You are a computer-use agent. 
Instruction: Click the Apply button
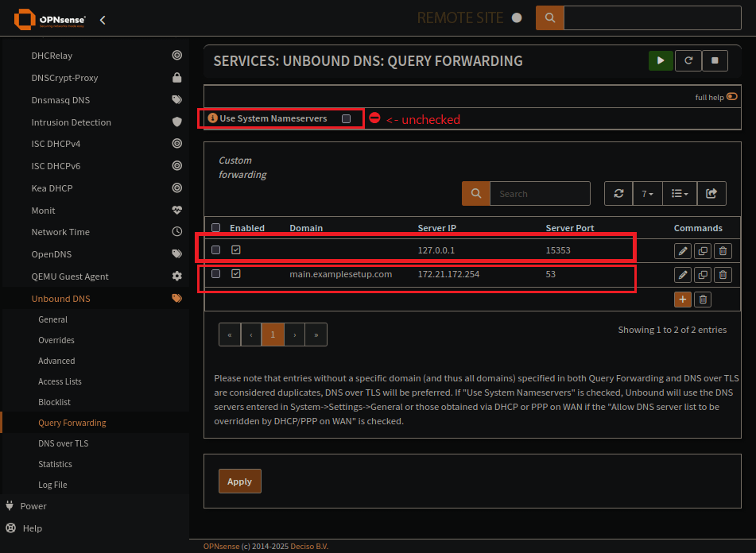point(239,481)
